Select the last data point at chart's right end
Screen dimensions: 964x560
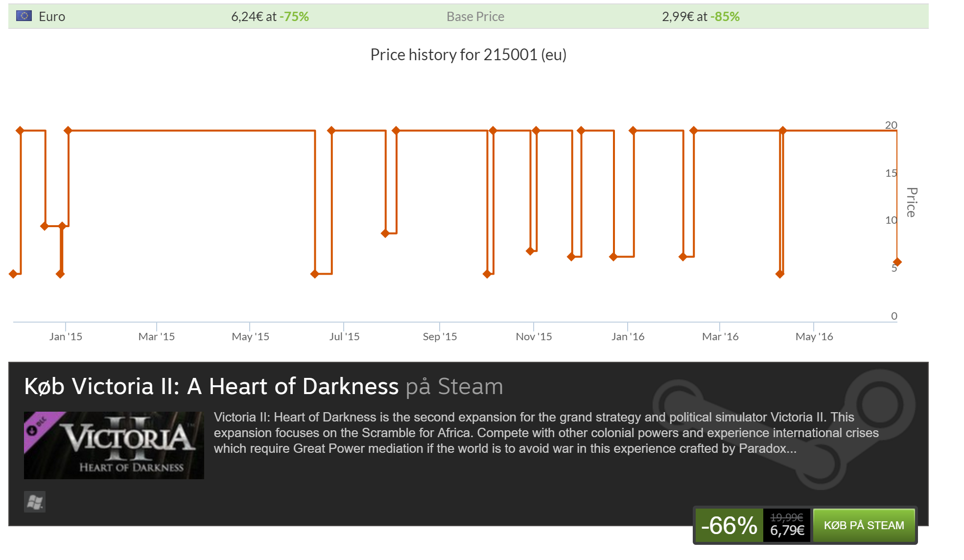tap(897, 262)
